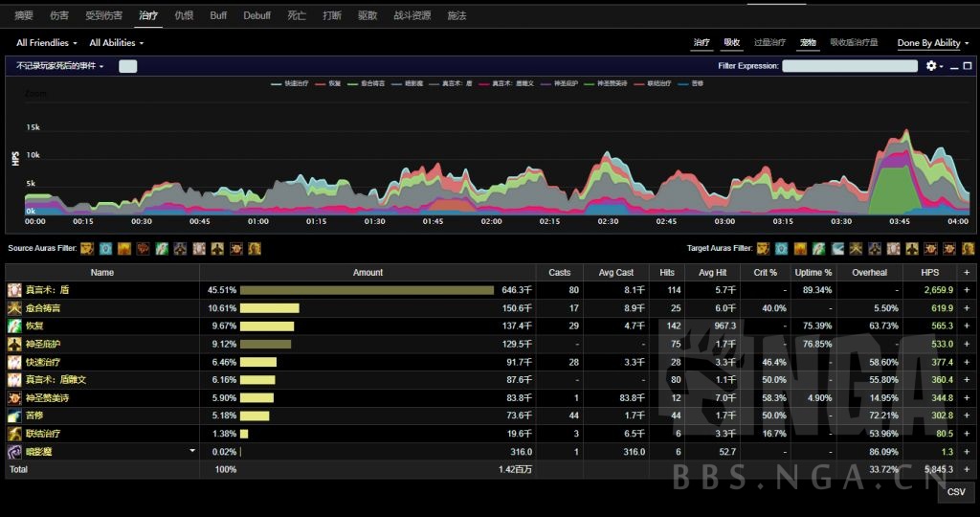Open the 驱散 tab
980x517 pixels.
367,15
